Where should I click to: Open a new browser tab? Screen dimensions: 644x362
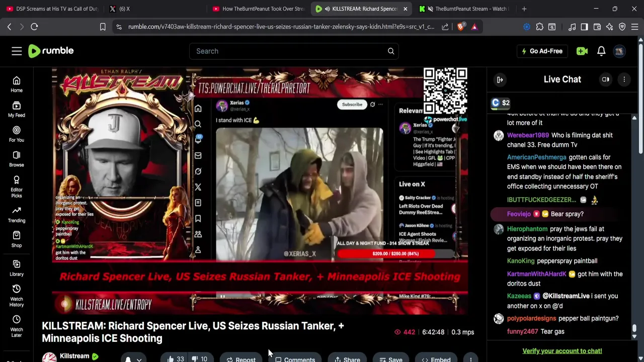click(524, 9)
